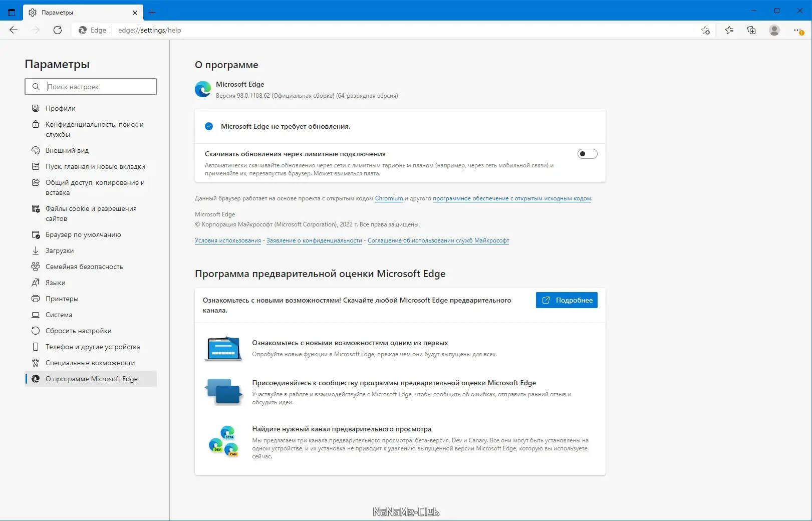Viewport: 812px width, 521px height.
Task: Open Пуск, главная и новые вкладки
Action: click(91, 166)
